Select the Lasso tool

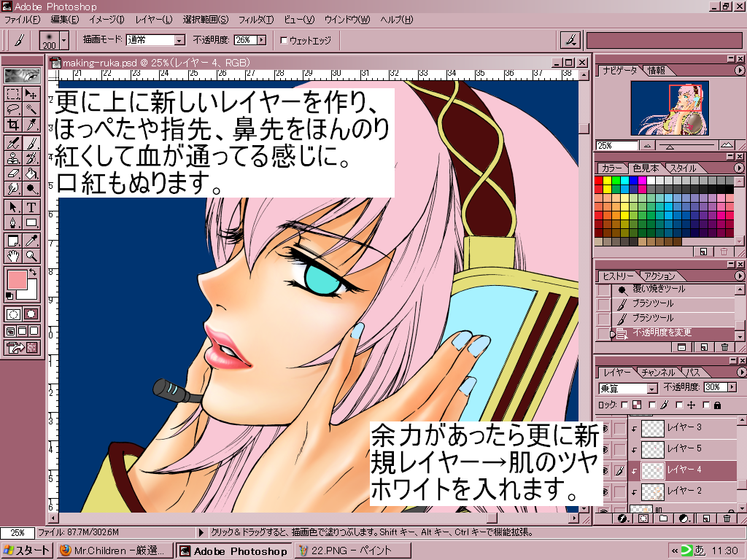13,109
